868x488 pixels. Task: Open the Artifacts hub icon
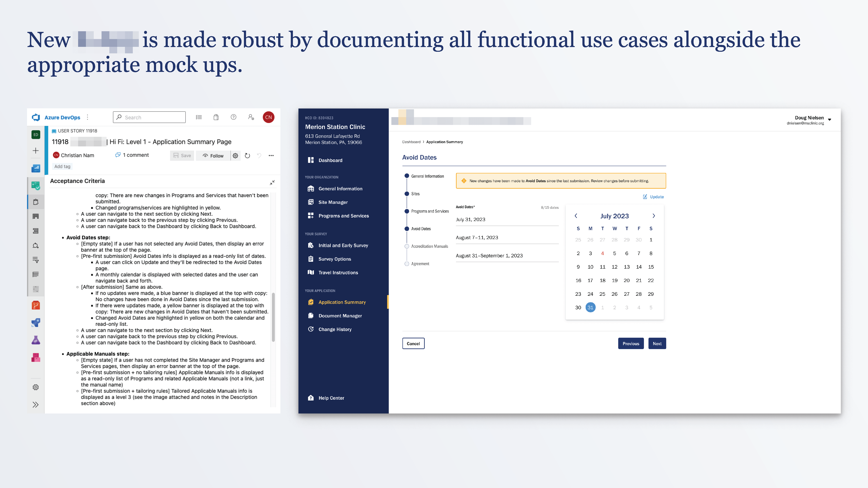click(x=36, y=358)
